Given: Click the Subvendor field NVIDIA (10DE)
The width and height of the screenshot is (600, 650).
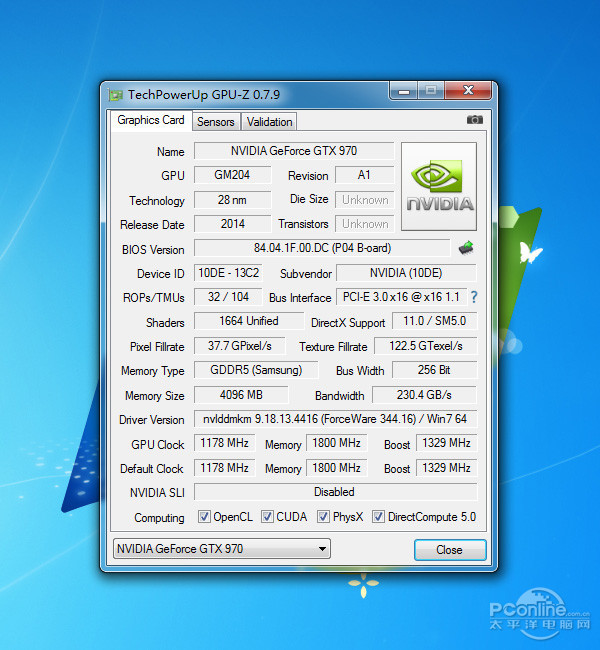Looking at the screenshot, I should pyautogui.click(x=406, y=273).
